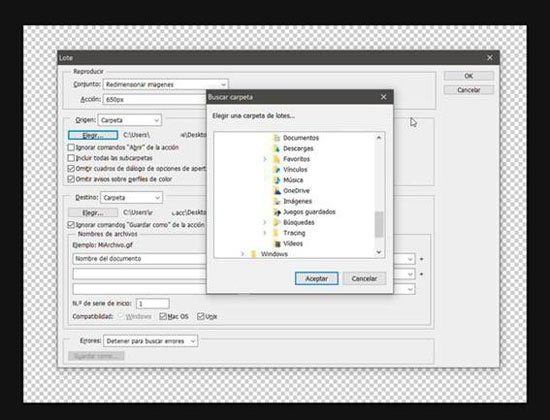Expand the Favoritos tree node
This screenshot has height=420, width=550.
point(265,159)
